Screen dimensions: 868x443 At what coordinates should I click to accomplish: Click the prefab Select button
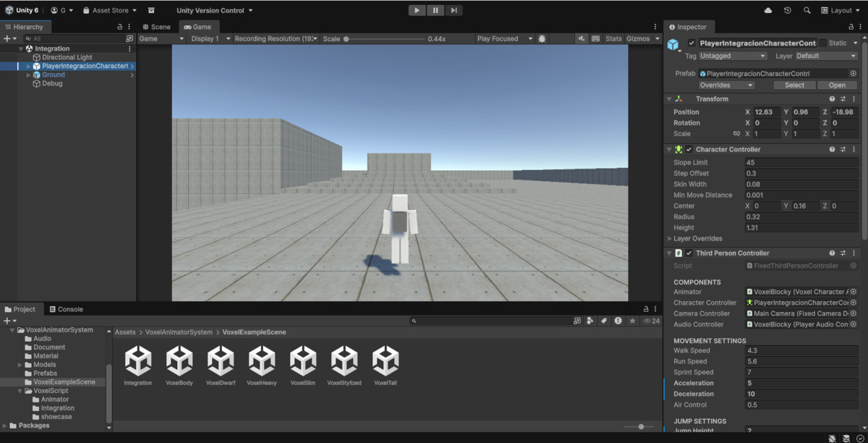pos(793,85)
